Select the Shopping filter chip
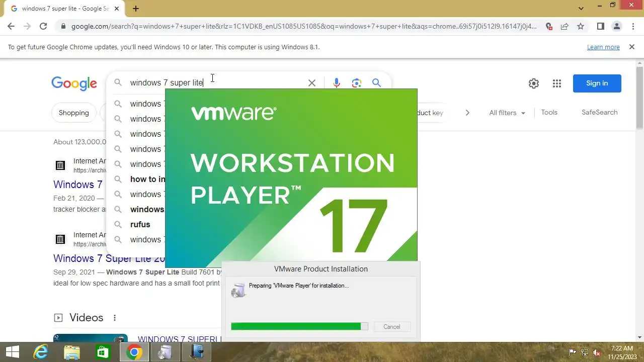644x362 pixels. click(x=73, y=113)
